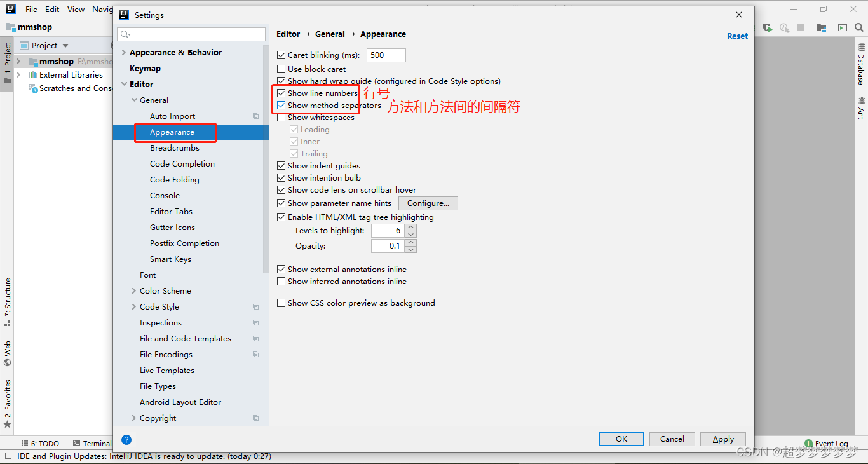This screenshot has height=464, width=868.
Task: Uncheck Show line numbers
Action: (281, 93)
